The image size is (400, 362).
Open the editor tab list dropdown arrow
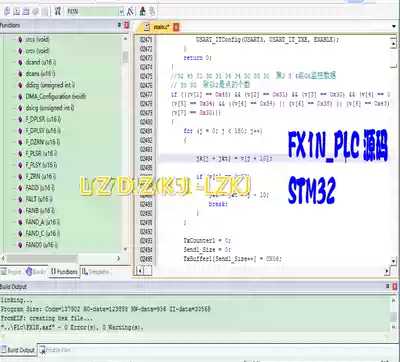click(x=394, y=26)
